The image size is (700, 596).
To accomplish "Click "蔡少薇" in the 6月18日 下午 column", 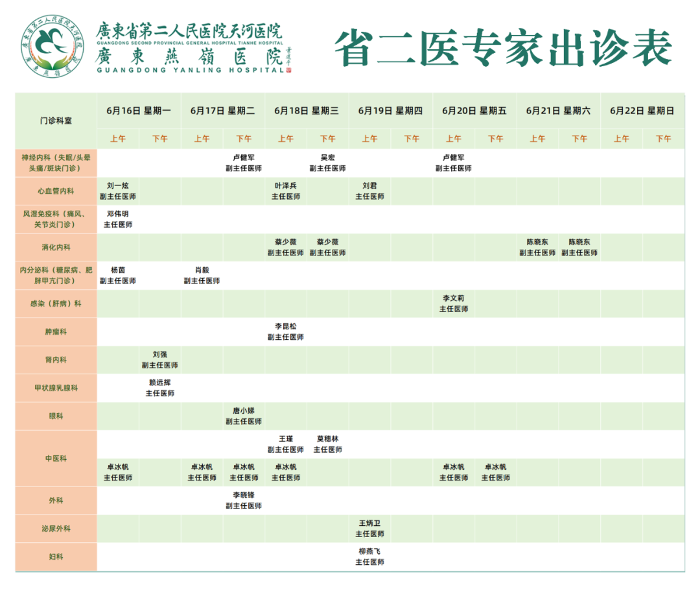I will tap(328, 242).
